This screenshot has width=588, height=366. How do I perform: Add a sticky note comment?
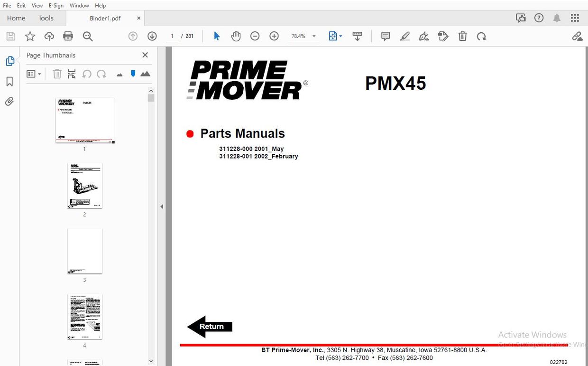[x=386, y=36]
